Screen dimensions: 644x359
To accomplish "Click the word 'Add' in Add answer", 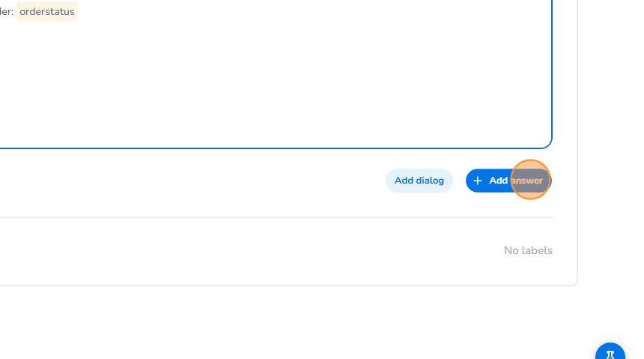I will tap(498, 181).
